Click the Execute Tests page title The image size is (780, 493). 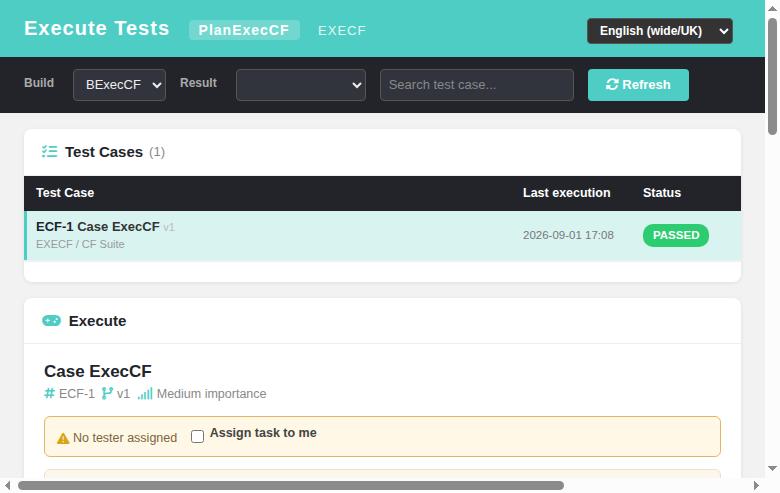[97, 28]
